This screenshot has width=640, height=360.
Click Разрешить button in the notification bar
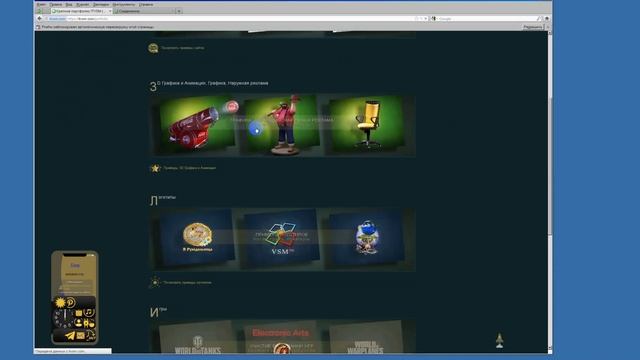(x=532, y=27)
